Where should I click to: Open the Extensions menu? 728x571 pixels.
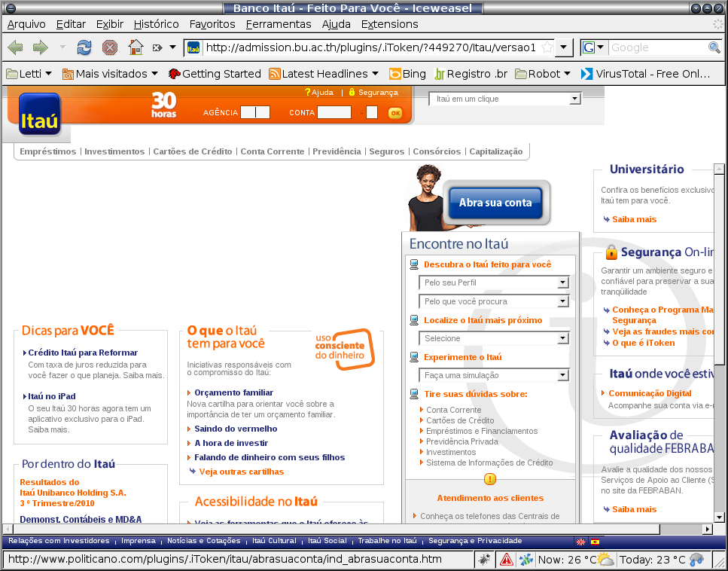pyautogui.click(x=389, y=24)
